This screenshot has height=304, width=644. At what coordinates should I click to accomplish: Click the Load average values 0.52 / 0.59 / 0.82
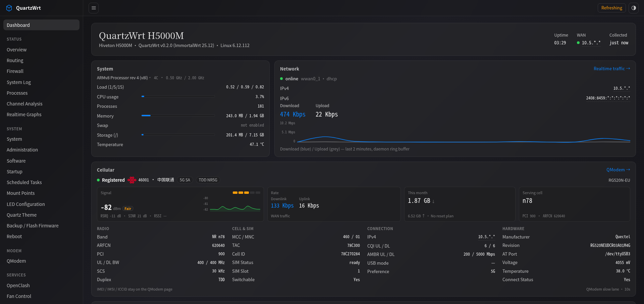[x=245, y=87]
